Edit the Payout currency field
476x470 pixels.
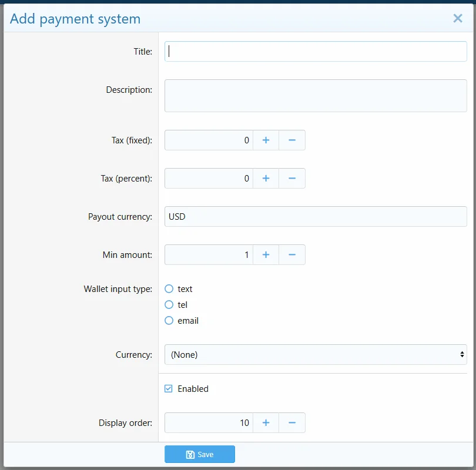[x=316, y=217]
